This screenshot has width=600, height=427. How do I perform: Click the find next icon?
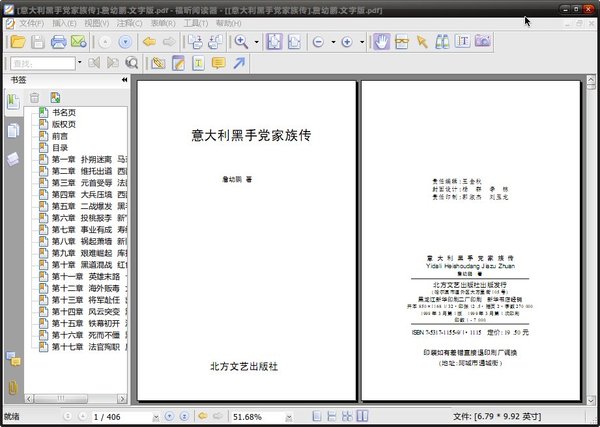click(x=112, y=62)
